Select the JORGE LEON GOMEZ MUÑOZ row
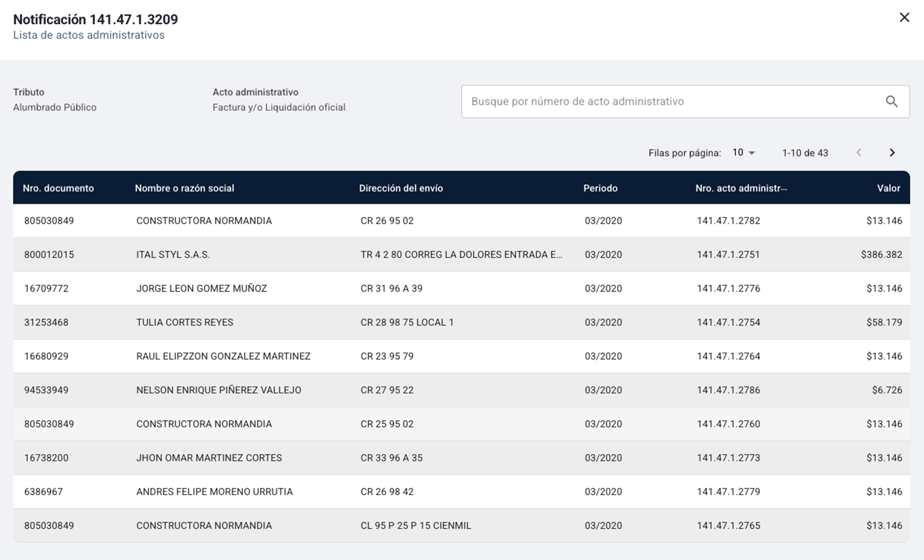The width and height of the screenshot is (924, 560). 201,288
